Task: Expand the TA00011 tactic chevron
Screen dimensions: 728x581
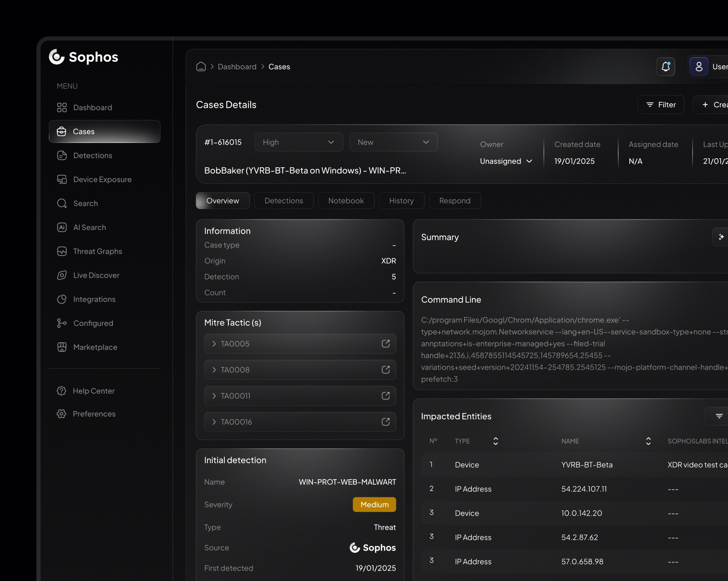Action: click(214, 396)
